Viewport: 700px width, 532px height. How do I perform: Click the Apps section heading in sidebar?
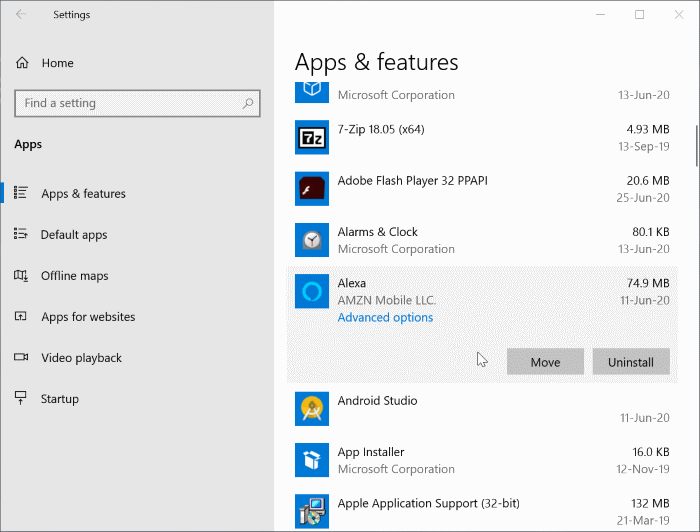click(x=28, y=144)
